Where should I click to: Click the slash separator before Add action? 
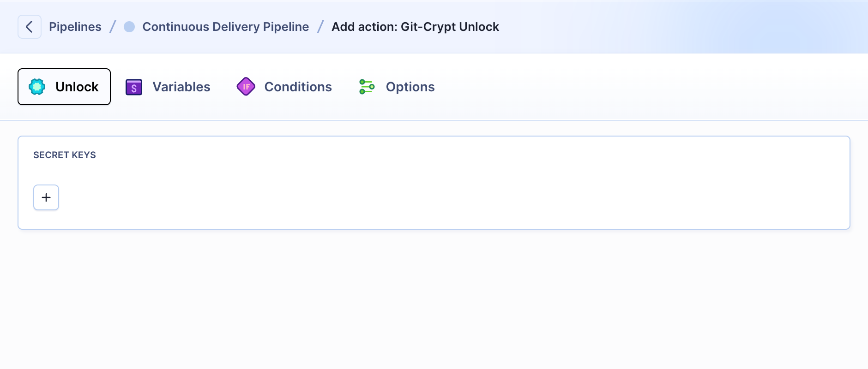320,27
